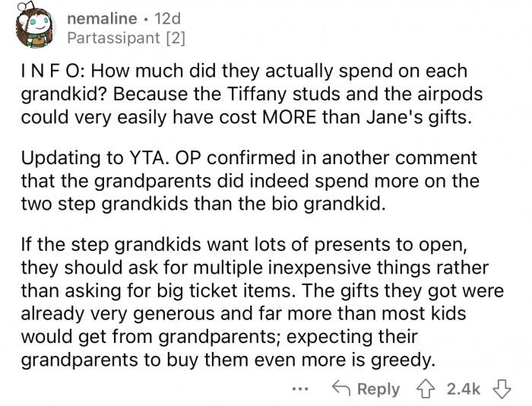This screenshot has height=406, width=532.
Task: Open nemaline's Snoo avatar
Action: [33, 26]
